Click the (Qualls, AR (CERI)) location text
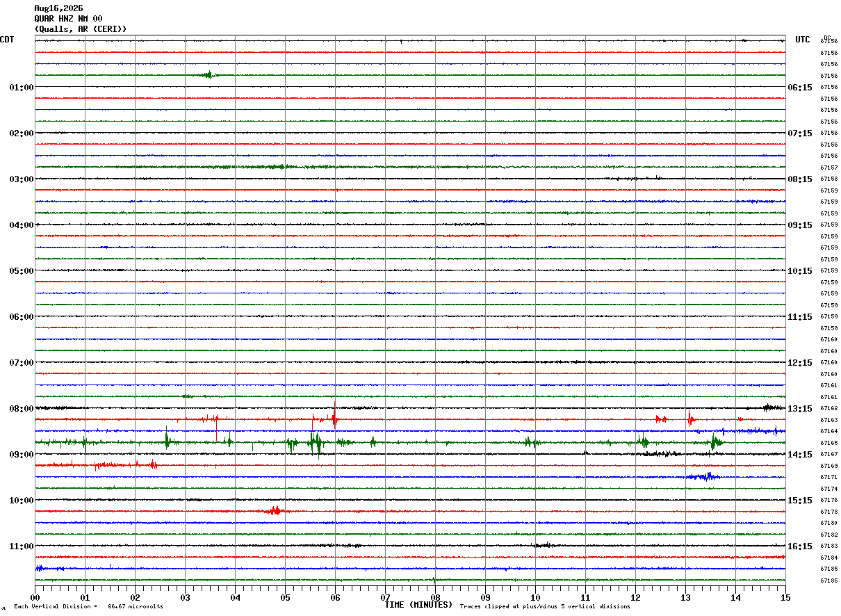This screenshot has height=616, width=841. pyautogui.click(x=81, y=29)
